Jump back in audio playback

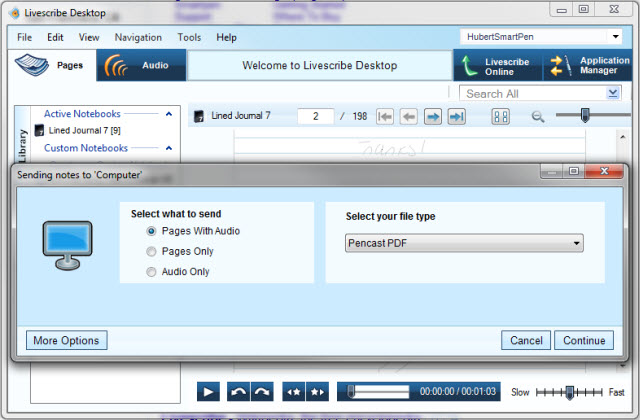click(238, 392)
